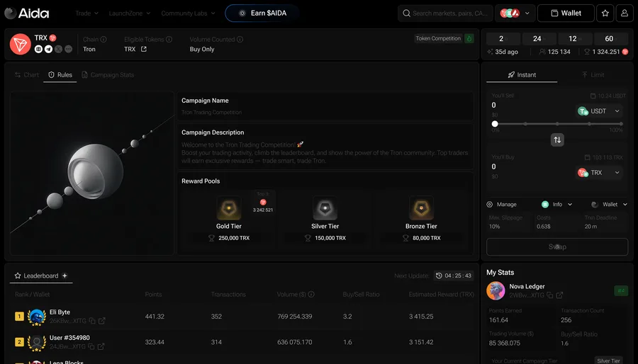Viewport: 638px width, 364px height.
Task: Copy Eli Byte's wallet address
Action: (92, 321)
